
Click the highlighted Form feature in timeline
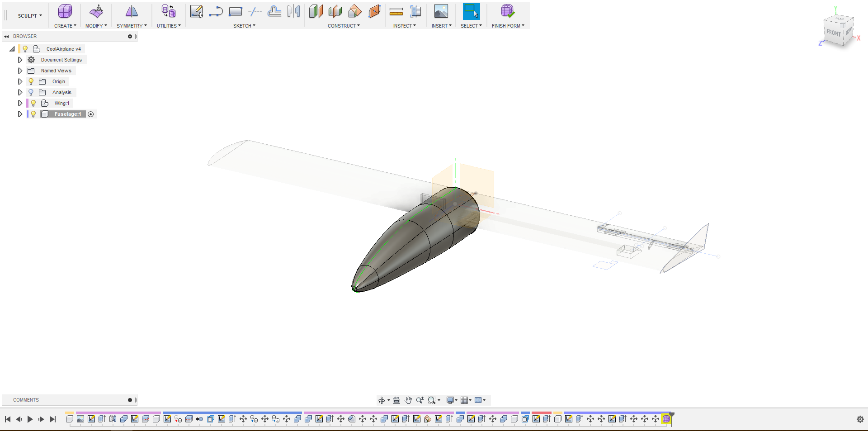[666, 419]
